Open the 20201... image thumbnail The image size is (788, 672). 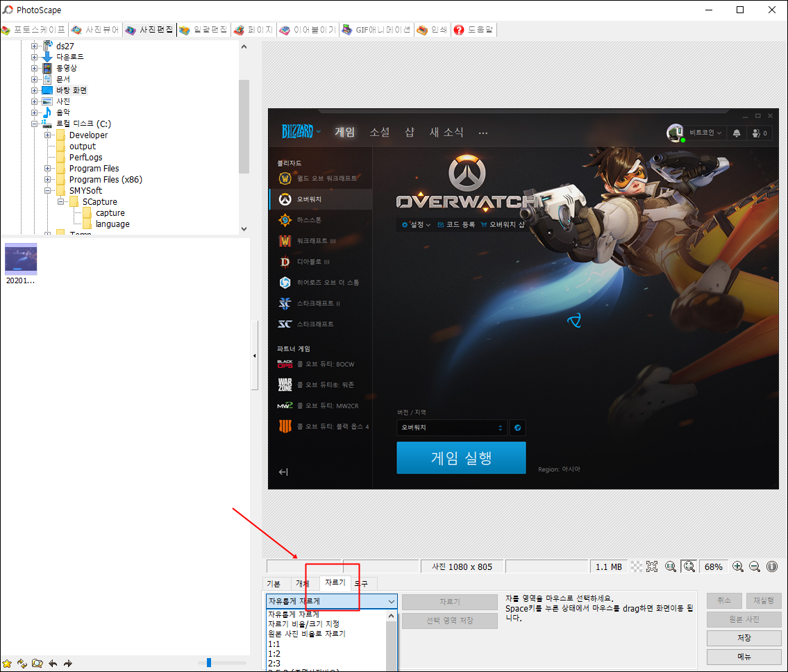21,264
